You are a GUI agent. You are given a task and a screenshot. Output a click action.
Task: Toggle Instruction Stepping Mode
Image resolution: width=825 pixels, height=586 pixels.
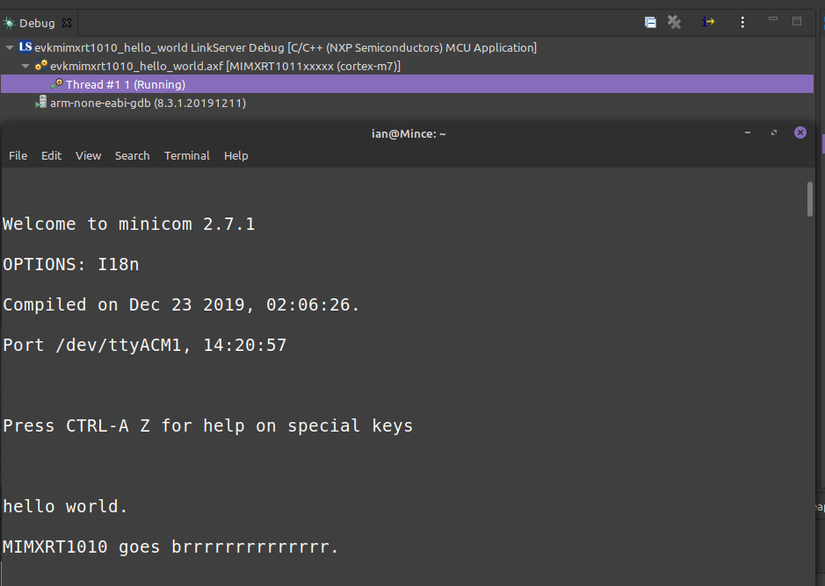(x=709, y=22)
